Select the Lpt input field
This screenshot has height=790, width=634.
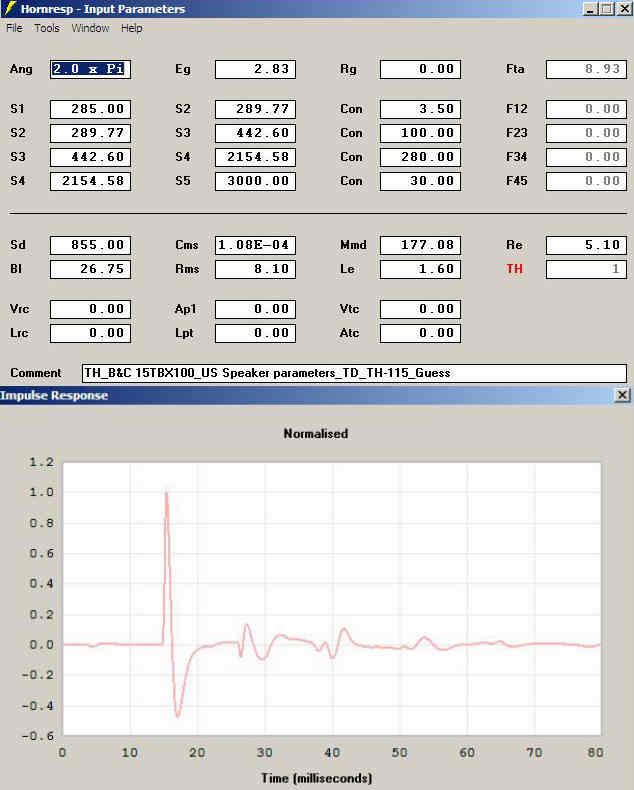[255, 333]
